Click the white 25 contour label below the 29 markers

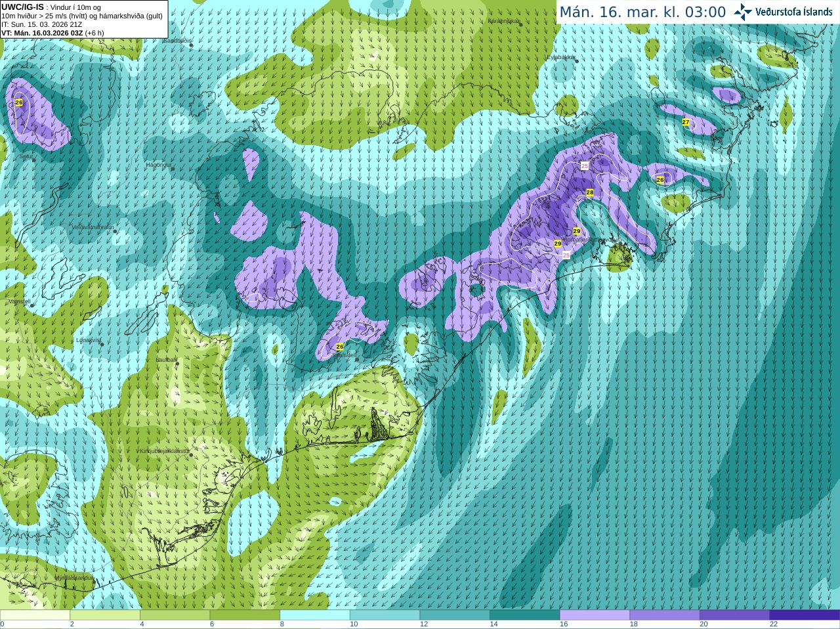(566, 254)
